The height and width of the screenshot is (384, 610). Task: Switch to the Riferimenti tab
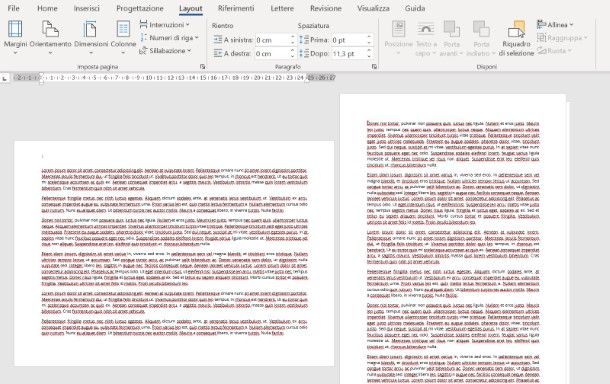tap(236, 8)
